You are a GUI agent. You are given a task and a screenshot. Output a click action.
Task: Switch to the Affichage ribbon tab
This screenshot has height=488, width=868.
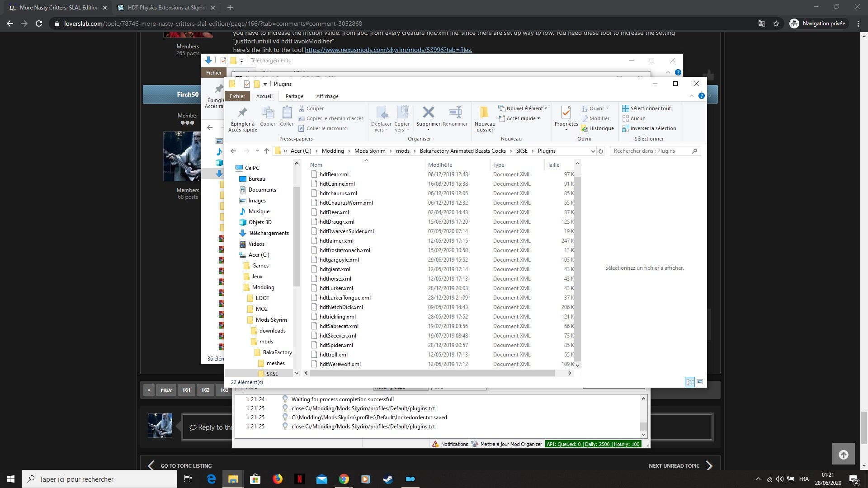click(x=327, y=96)
